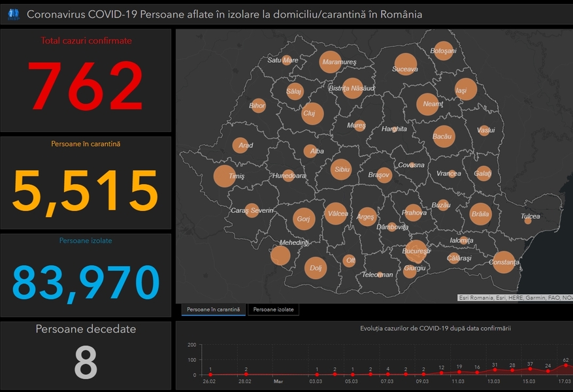Click the Suceava county bubble
The image size is (573, 392).
click(405, 65)
